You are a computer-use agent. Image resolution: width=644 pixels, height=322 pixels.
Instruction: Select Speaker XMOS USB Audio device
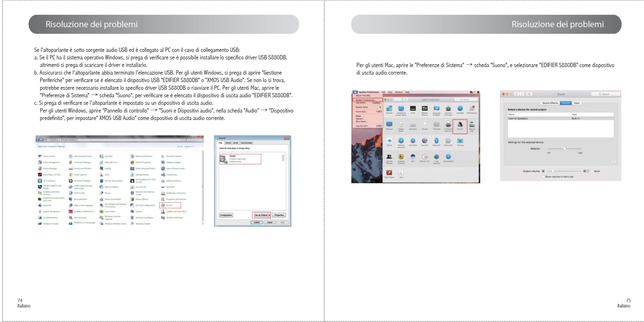240,159
